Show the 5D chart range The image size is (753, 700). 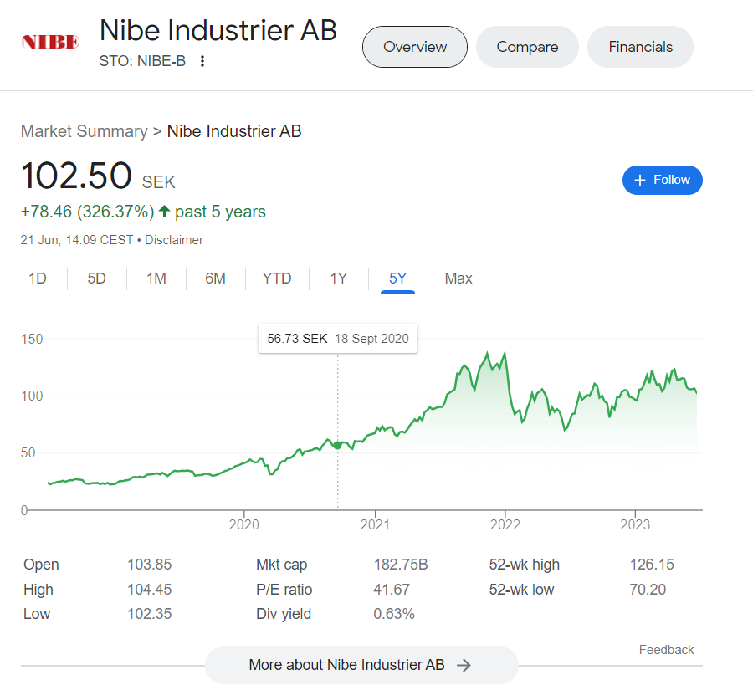96,278
